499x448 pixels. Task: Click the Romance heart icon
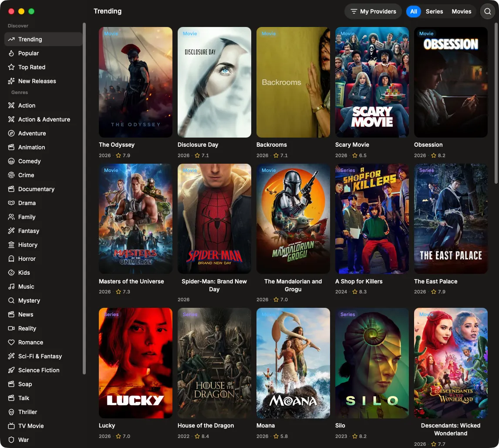[x=11, y=342]
